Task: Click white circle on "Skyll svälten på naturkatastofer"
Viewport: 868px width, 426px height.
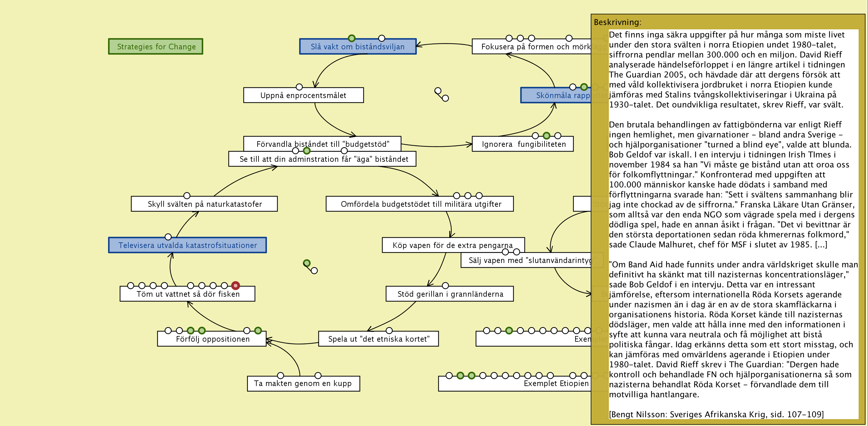Action: coord(187,196)
